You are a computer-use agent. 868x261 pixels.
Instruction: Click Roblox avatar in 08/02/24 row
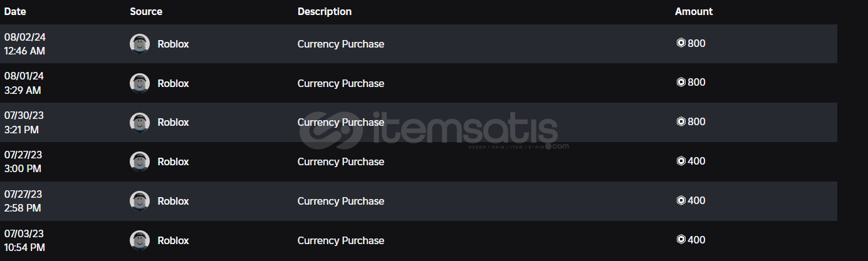(139, 44)
